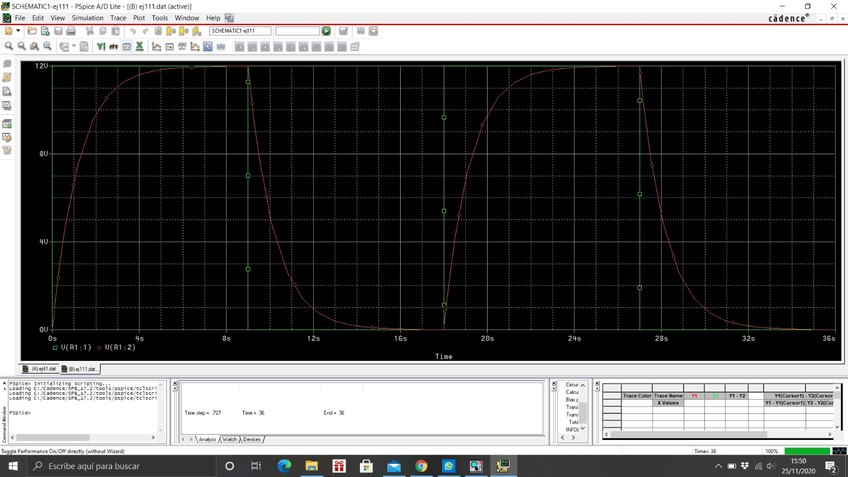The height and width of the screenshot is (477, 848).
Task: Click the green Excel export icon
Action: [140, 46]
